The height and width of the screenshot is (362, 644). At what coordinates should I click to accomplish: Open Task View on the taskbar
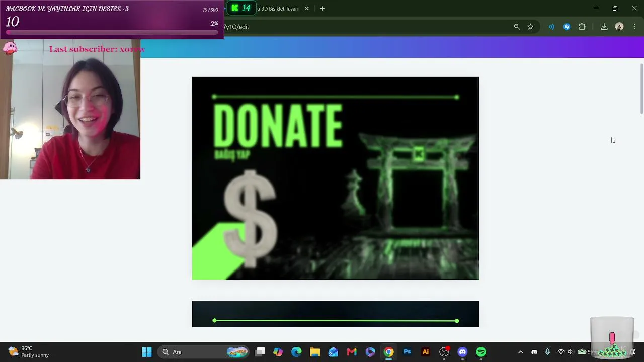tap(260, 352)
